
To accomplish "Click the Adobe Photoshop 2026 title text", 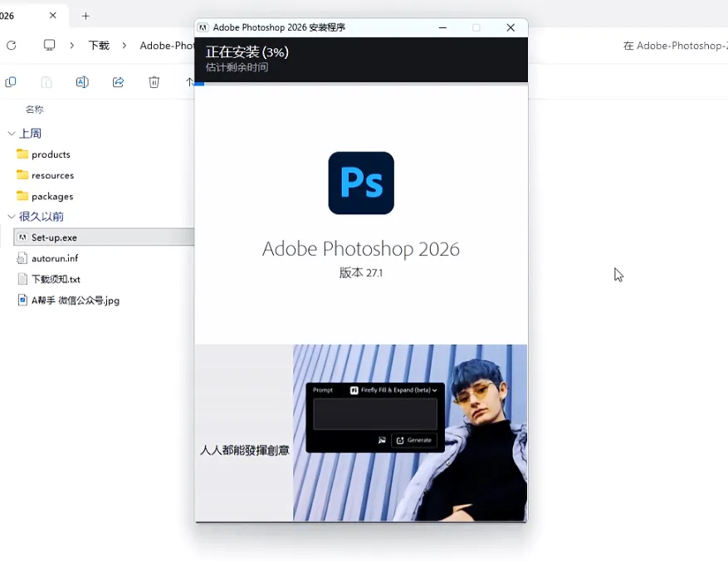I will point(361,249).
